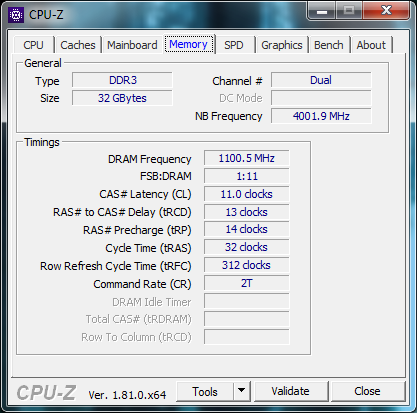Click the memory Type field showing DDR3
Screen dimensions: 417x413
[x=122, y=80]
